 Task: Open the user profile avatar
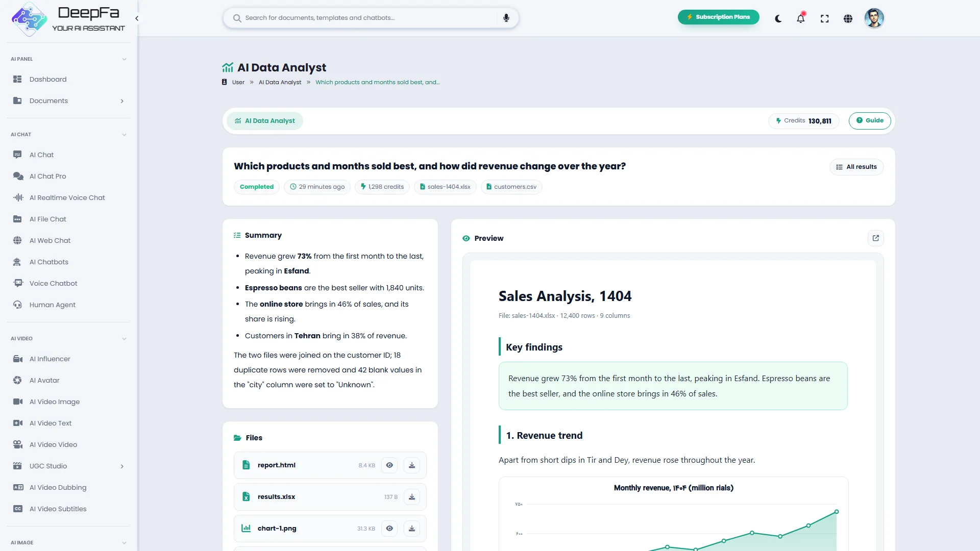(874, 18)
